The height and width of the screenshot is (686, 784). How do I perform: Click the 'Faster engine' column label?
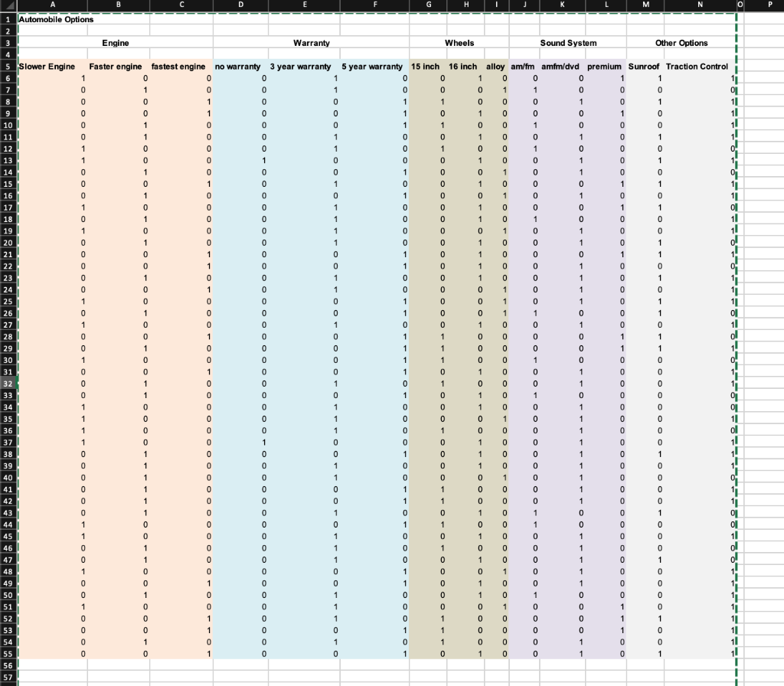click(116, 67)
